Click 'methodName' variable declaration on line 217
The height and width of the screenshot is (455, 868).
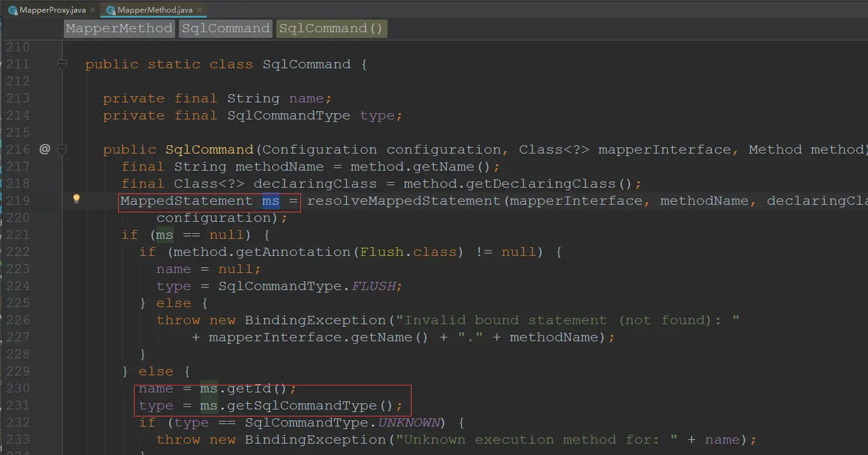(279, 166)
